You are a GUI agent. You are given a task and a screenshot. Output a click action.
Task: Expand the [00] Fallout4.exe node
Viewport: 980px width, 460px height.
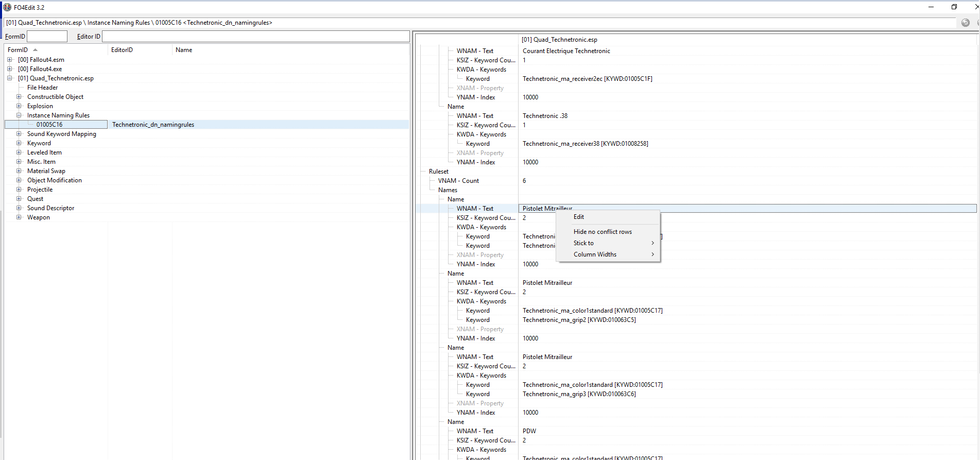(10, 69)
